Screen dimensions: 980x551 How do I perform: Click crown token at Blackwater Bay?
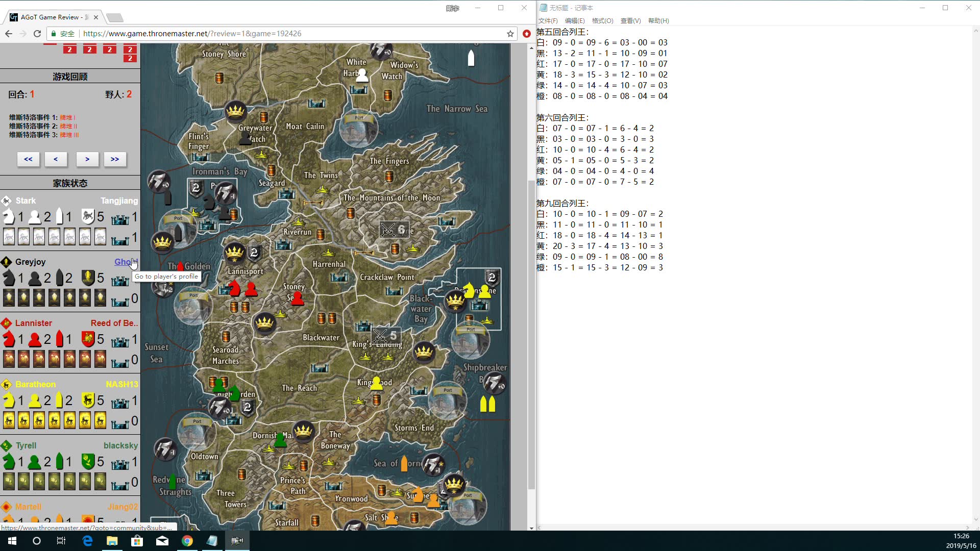tap(424, 352)
